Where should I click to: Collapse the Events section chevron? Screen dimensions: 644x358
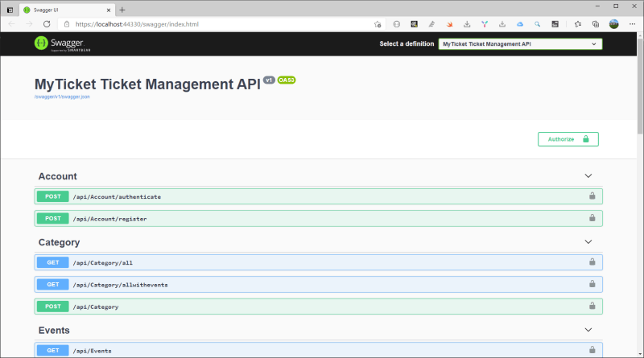(588, 330)
